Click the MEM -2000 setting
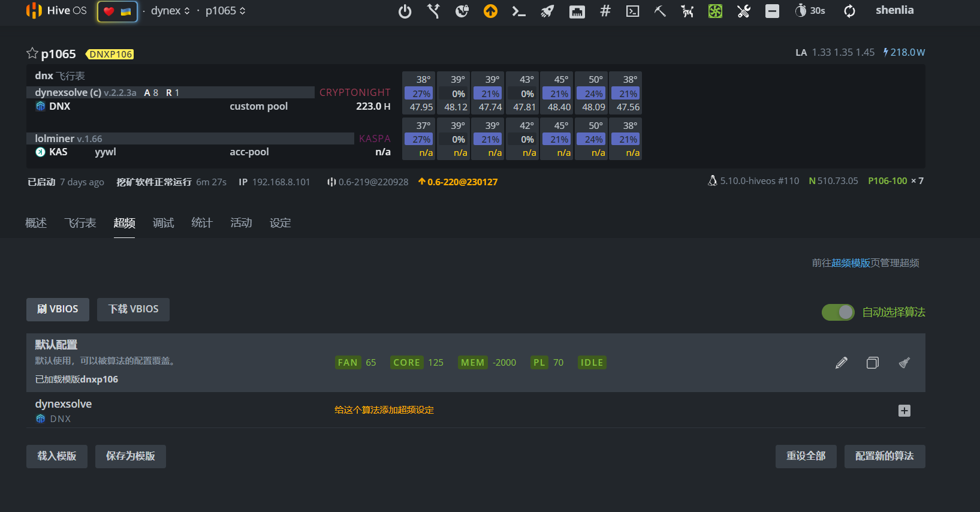This screenshot has width=980, height=512. (487, 362)
